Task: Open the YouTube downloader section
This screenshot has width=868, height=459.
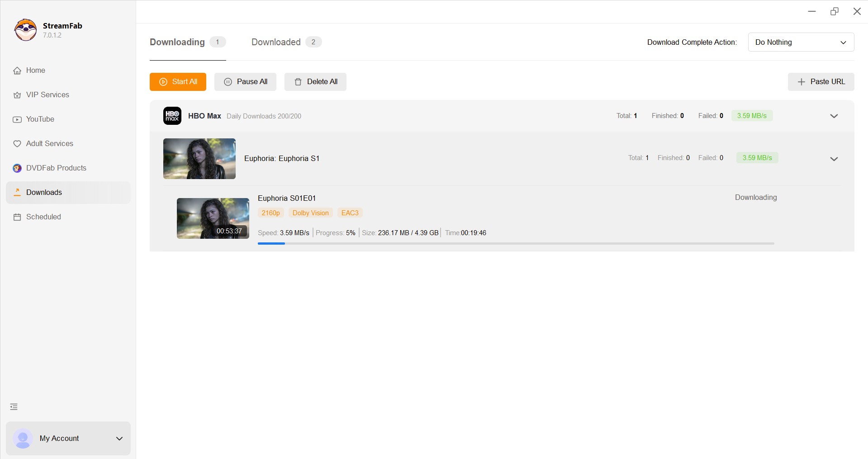Action: [40, 119]
